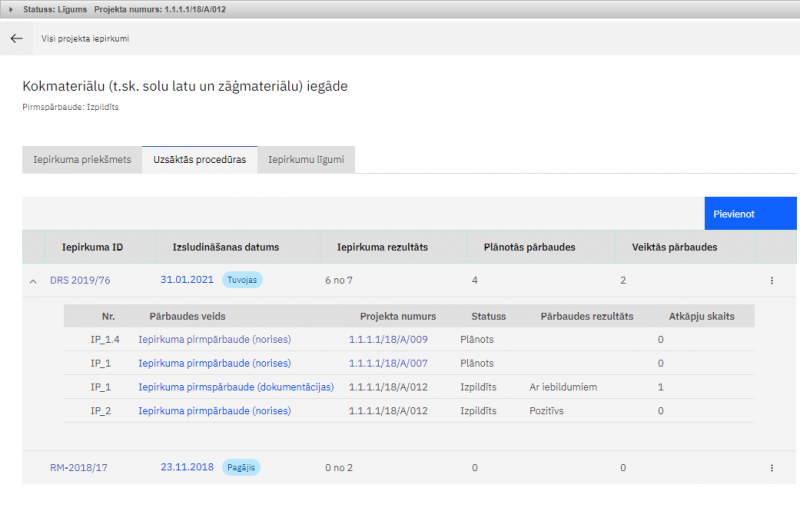This screenshot has width=800, height=508.
Task: Click the Pagājis status badge
Action: pyautogui.click(x=240, y=467)
